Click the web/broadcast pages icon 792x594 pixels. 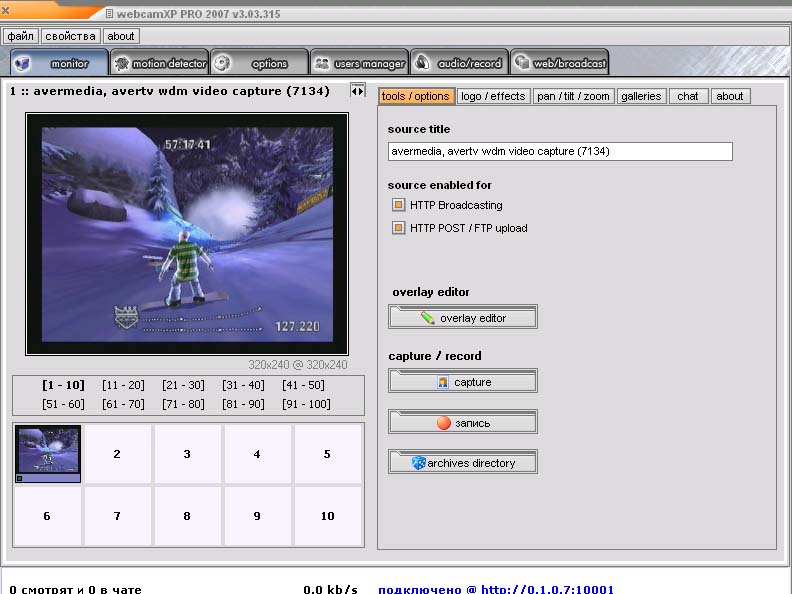tap(522, 63)
